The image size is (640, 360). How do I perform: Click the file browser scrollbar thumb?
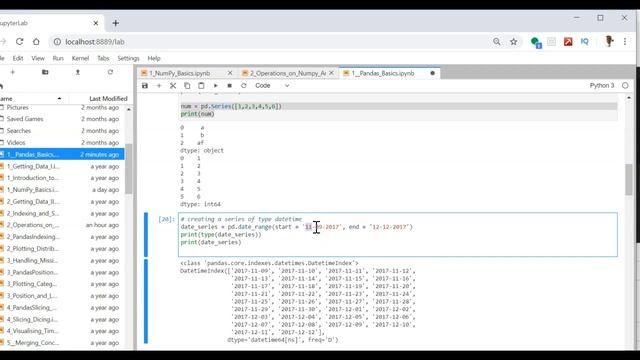[x=129, y=169]
